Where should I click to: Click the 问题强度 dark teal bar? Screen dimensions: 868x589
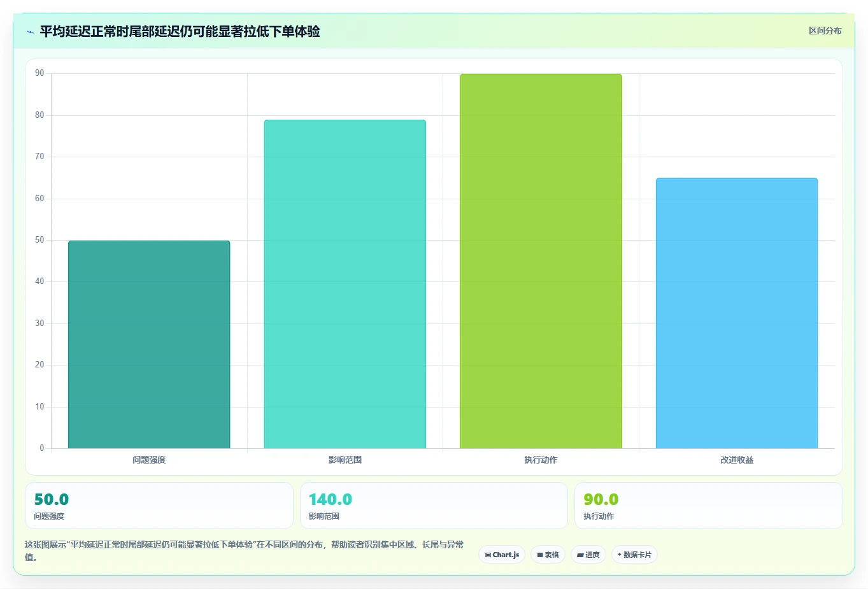149,344
